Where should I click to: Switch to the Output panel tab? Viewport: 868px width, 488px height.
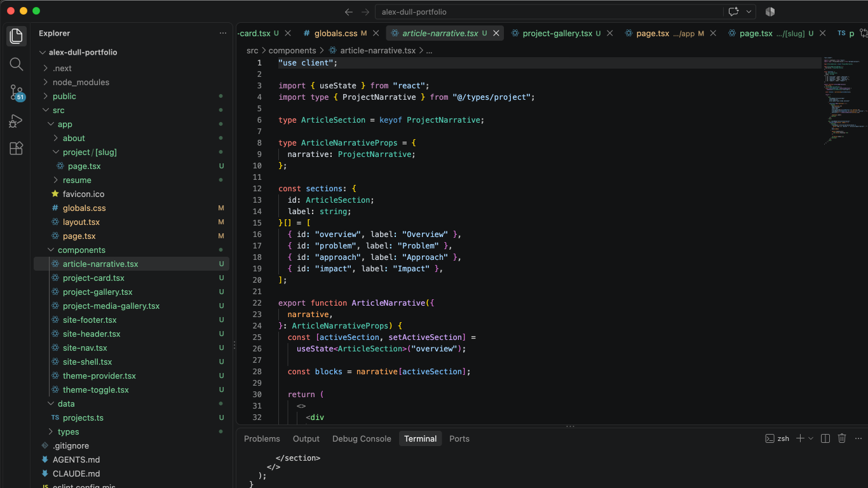click(x=306, y=438)
